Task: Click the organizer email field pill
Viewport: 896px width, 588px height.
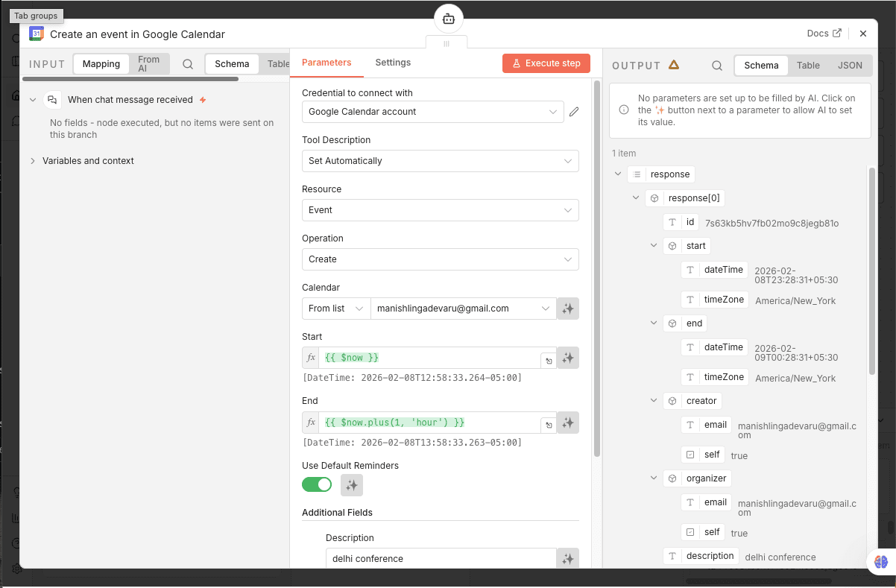Action: (707, 502)
